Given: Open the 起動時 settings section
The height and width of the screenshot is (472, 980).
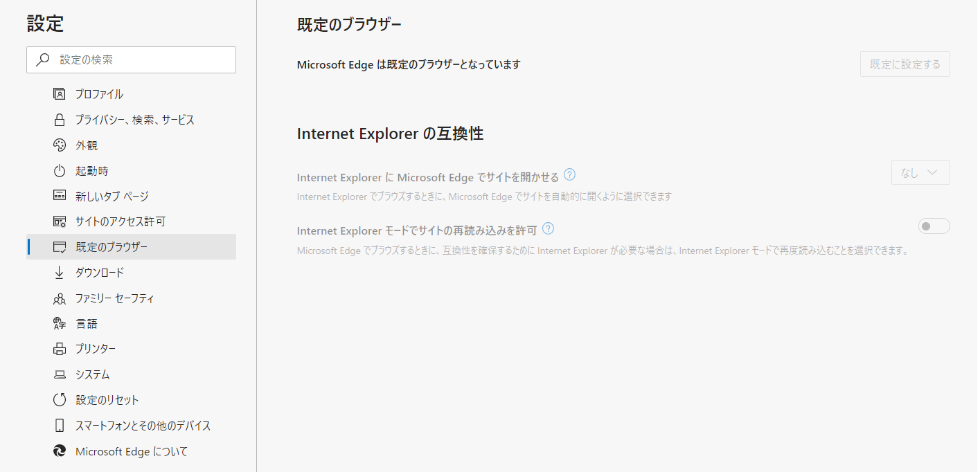Looking at the screenshot, I should click(x=131, y=171).
